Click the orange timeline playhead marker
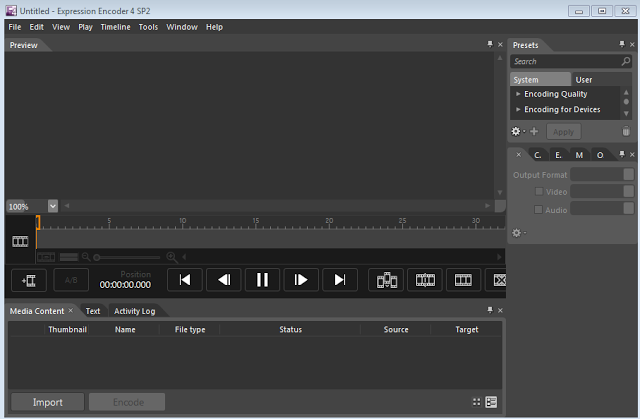The image size is (640, 419). point(38,222)
